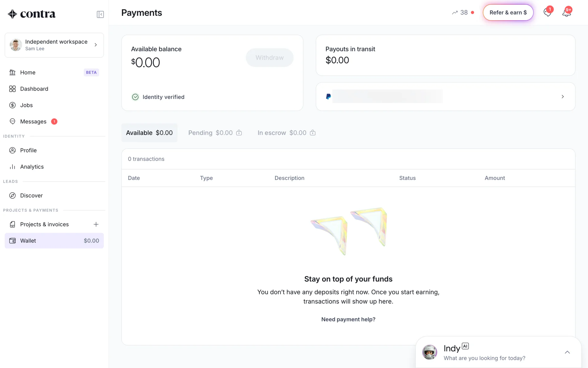The height and width of the screenshot is (368, 588).
Task: Go to Analytics in the sidebar
Action: 32,167
